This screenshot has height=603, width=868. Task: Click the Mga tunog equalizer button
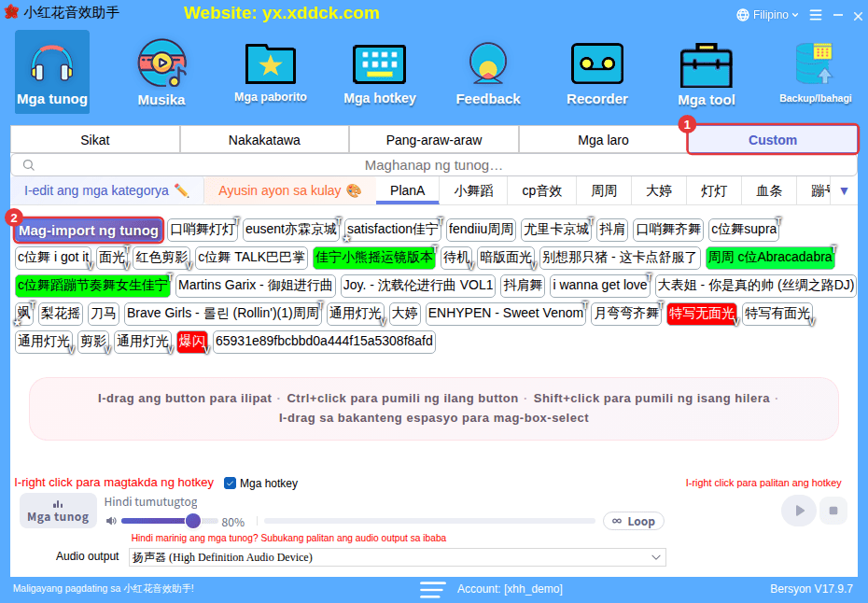58,511
